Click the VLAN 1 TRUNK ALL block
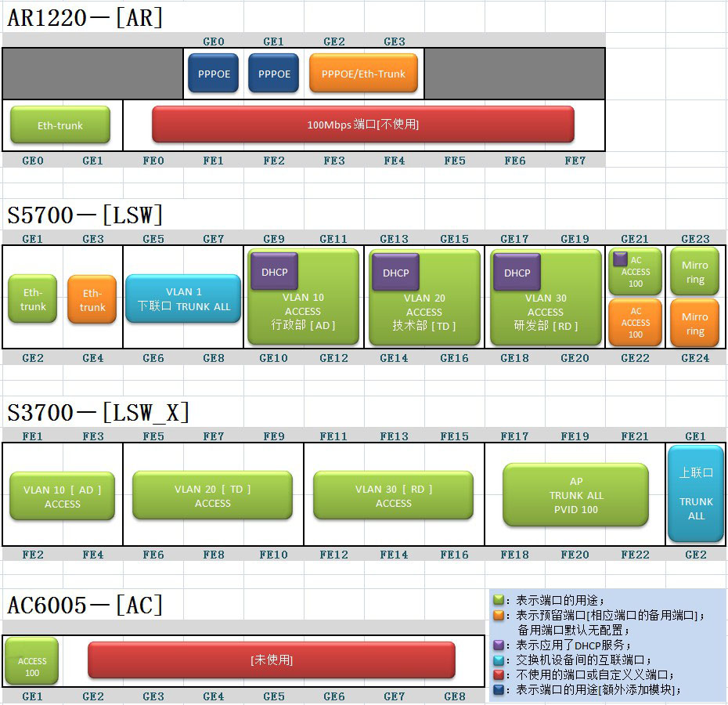Viewport: 728px width, 705px height. click(183, 298)
